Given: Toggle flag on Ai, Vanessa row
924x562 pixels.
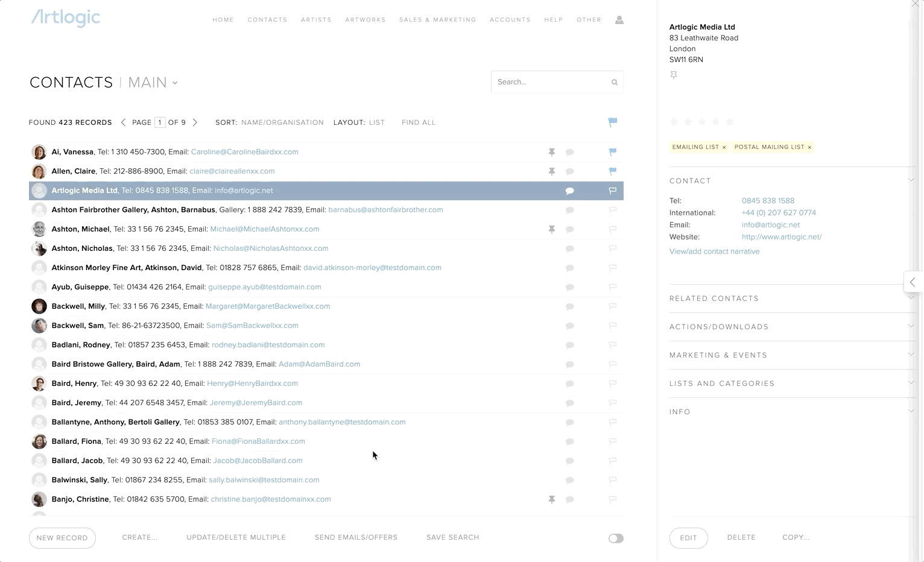Looking at the screenshot, I should coord(612,152).
